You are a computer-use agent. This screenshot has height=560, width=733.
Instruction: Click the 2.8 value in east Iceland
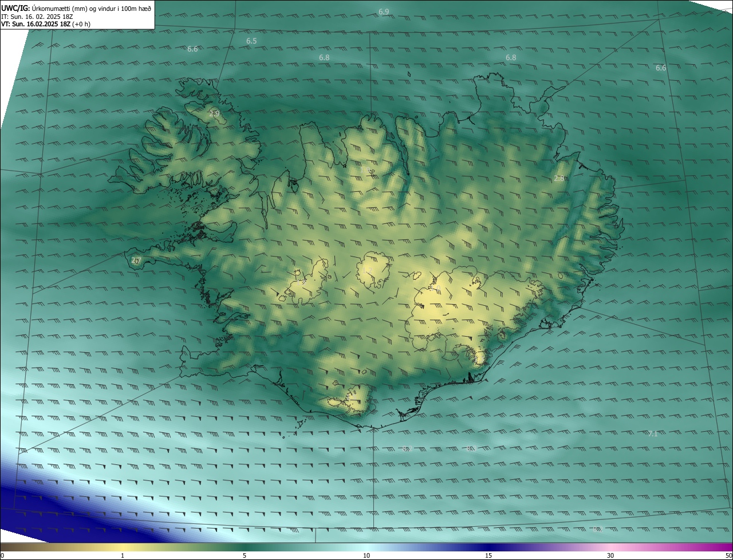[559, 179]
